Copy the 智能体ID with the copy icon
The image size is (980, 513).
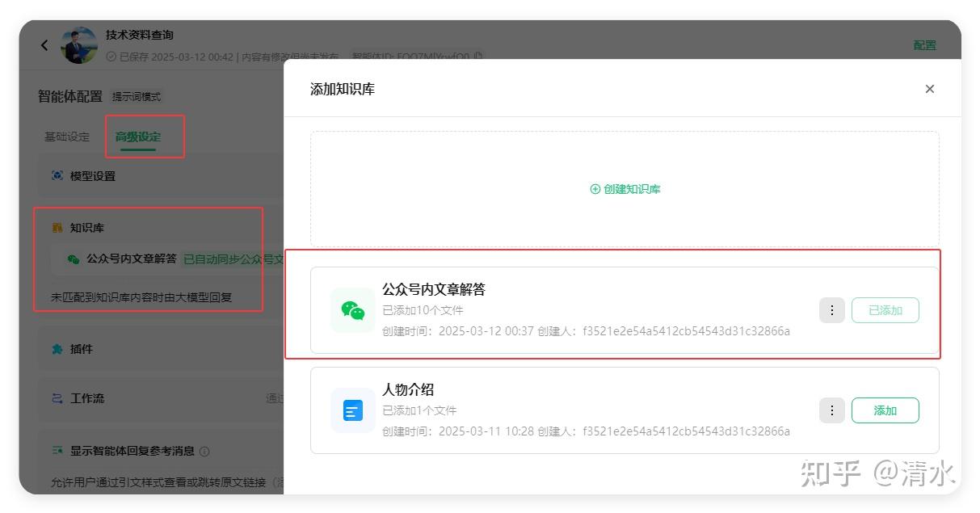coord(478,56)
